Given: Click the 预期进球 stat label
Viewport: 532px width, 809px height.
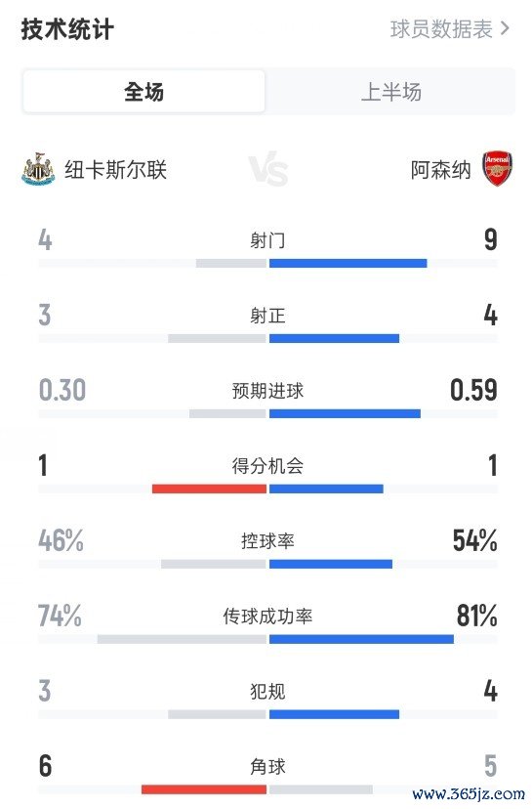Looking at the screenshot, I should (x=268, y=391).
